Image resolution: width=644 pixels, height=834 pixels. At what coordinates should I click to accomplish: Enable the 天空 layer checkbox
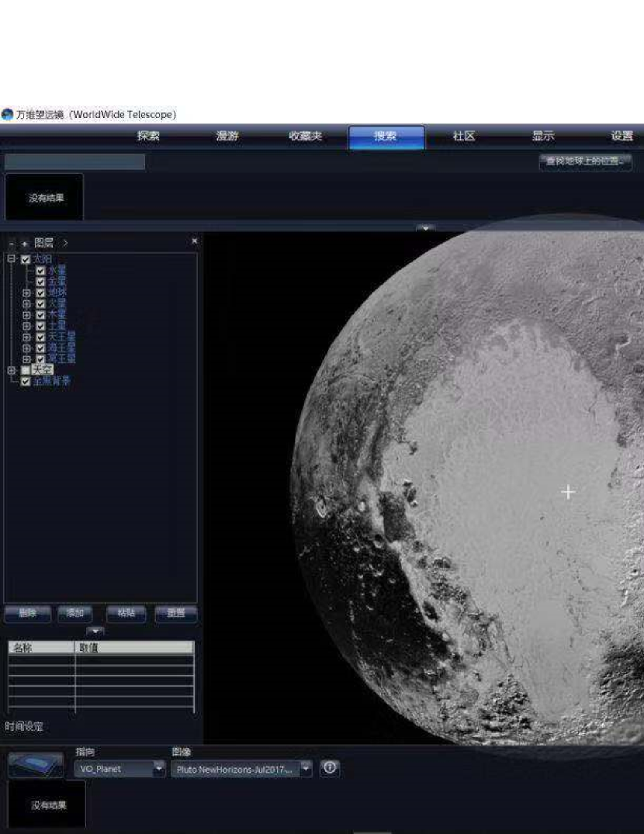tap(26, 370)
